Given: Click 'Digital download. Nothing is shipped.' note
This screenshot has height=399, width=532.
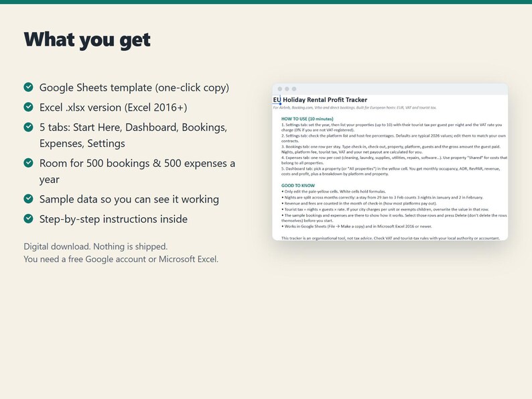Looking at the screenshot, I should point(96,246).
